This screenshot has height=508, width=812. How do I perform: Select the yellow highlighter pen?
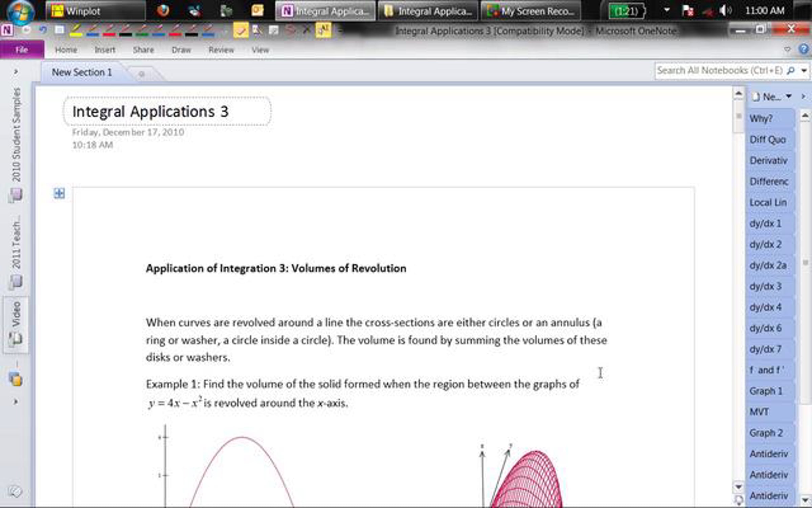76,30
